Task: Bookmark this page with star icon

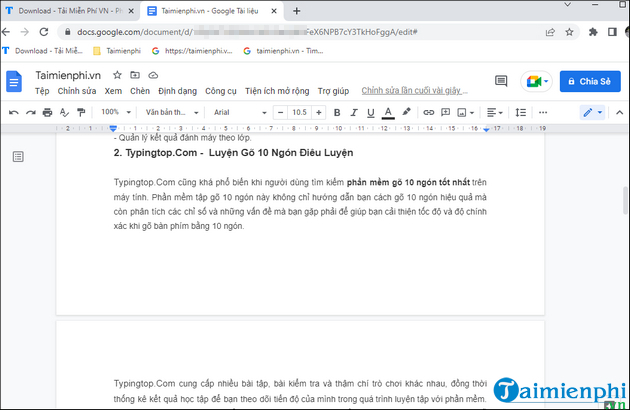Action: coord(569,32)
